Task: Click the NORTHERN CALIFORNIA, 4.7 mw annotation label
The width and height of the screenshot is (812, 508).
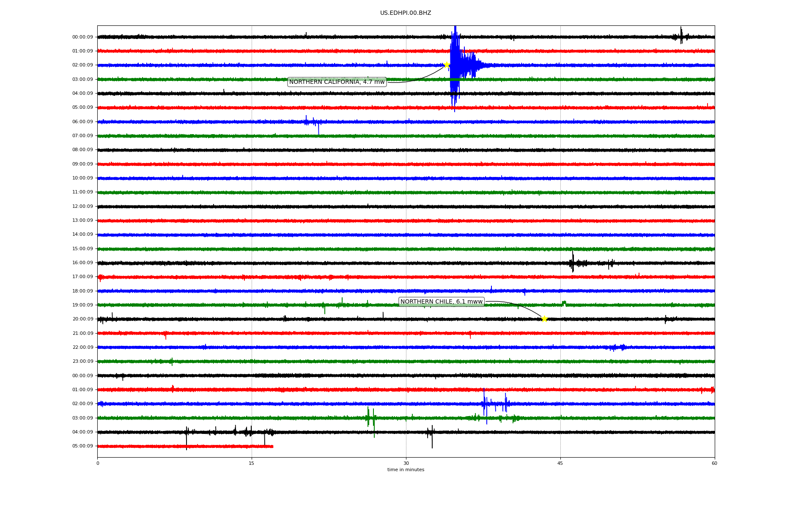Action: point(337,82)
